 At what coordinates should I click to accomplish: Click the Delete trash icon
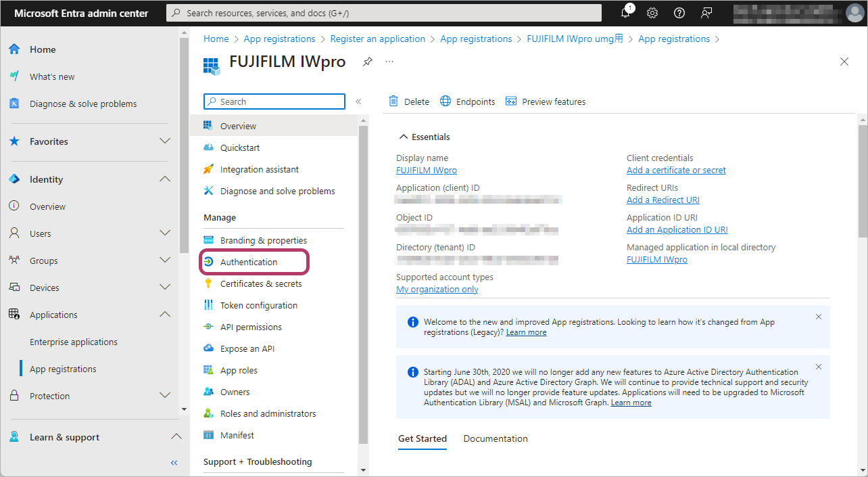click(393, 101)
